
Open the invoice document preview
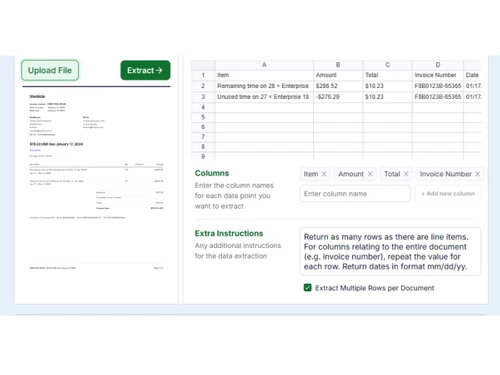pos(96,182)
